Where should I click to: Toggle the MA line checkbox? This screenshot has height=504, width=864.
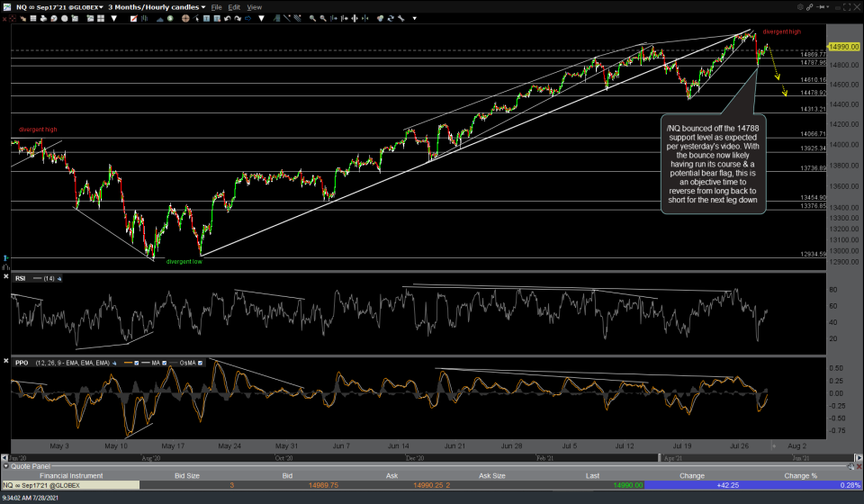164,363
